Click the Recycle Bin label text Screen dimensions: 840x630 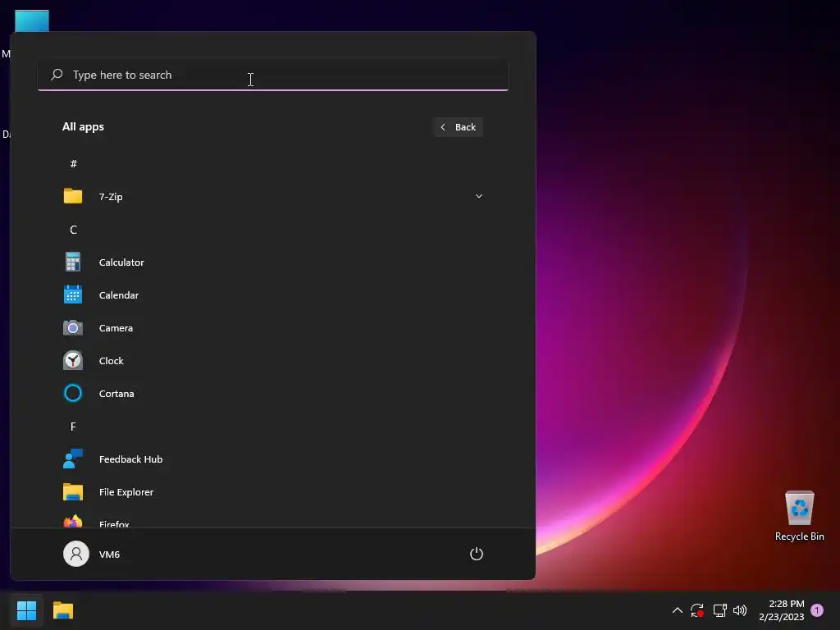[x=799, y=536]
